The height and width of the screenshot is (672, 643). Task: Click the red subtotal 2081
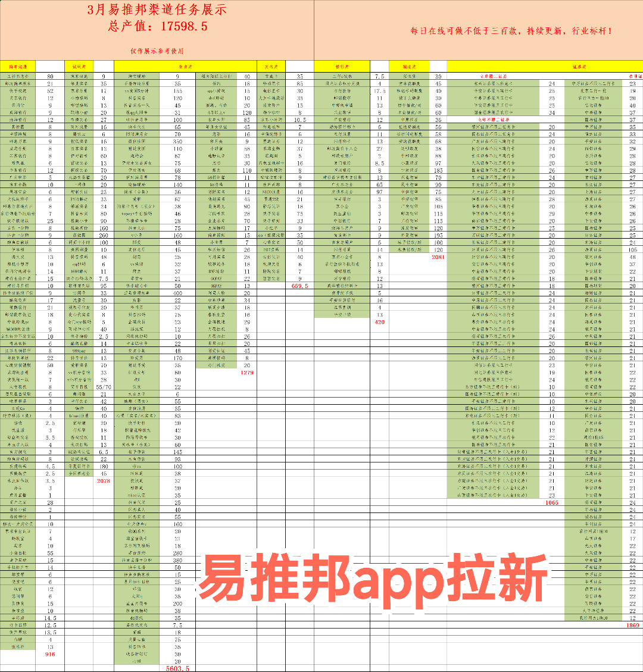438,257
